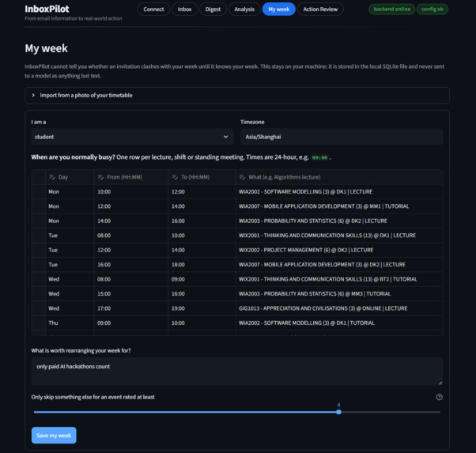Click the From cell showing 15:00
Image resolution: width=476 pixels, height=453 pixels.
pos(131,293)
